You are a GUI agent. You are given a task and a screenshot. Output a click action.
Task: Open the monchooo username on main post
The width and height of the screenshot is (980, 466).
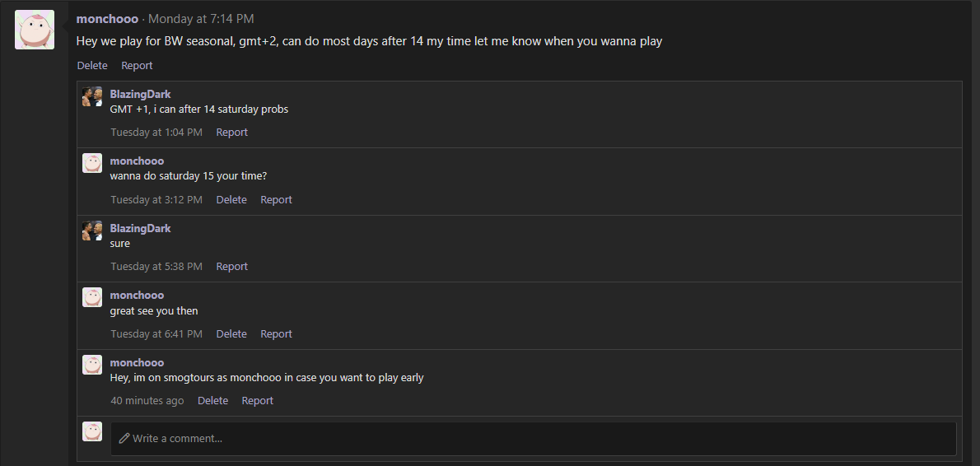(107, 20)
